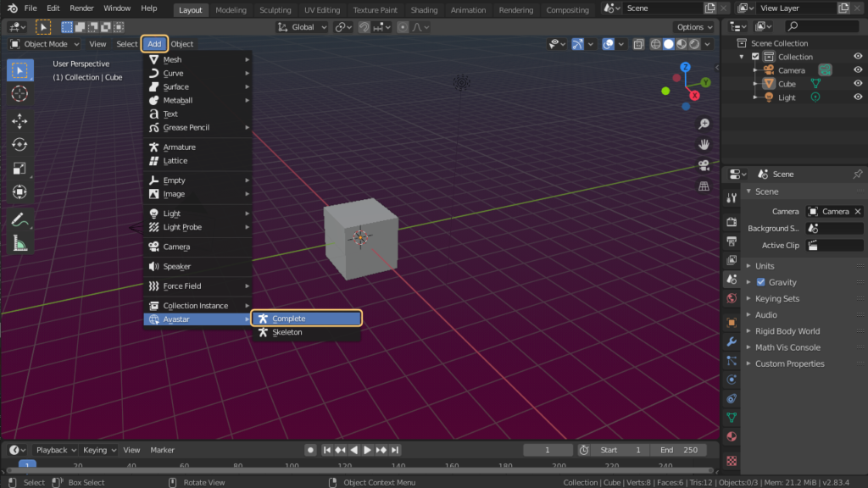Click the Options button in viewport header
This screenshot has width=868, height=488.
[x=693, y=27]
